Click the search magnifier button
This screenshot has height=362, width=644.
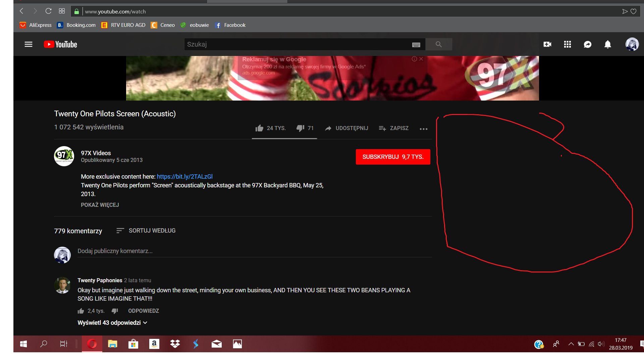pyautogui.click(x=438, y=44)
